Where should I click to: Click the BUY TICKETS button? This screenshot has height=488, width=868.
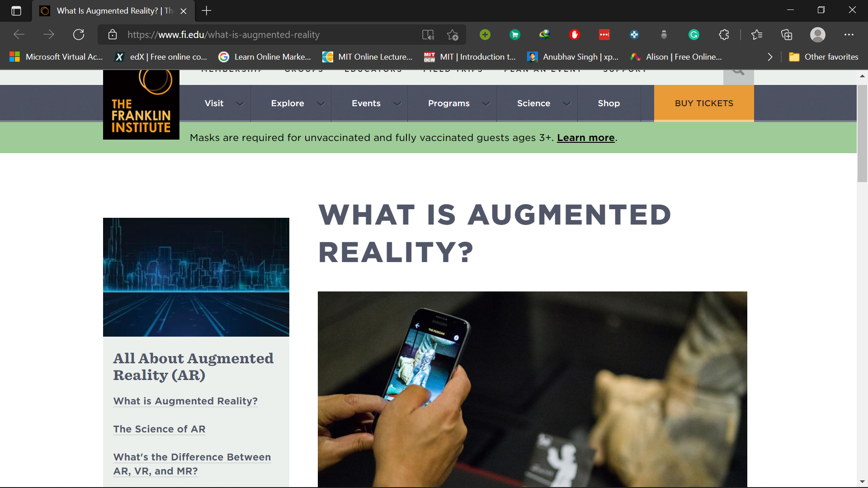704,103
